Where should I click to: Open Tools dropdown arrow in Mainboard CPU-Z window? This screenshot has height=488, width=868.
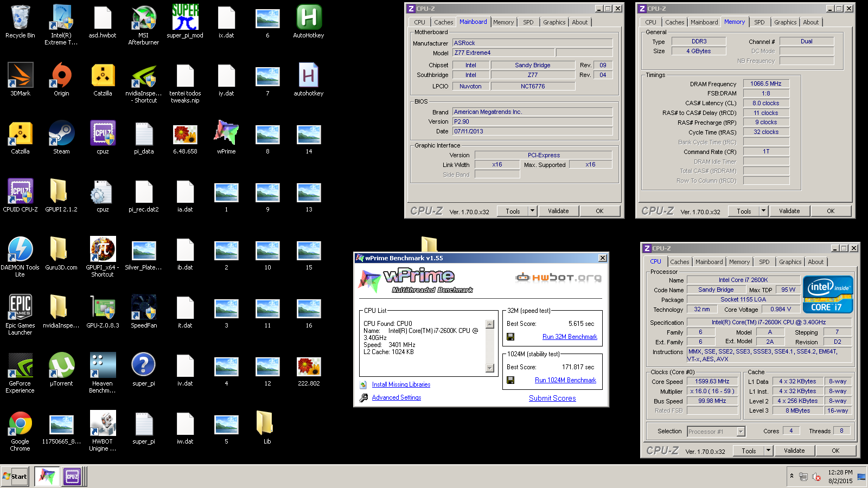(x=532, y=211)
